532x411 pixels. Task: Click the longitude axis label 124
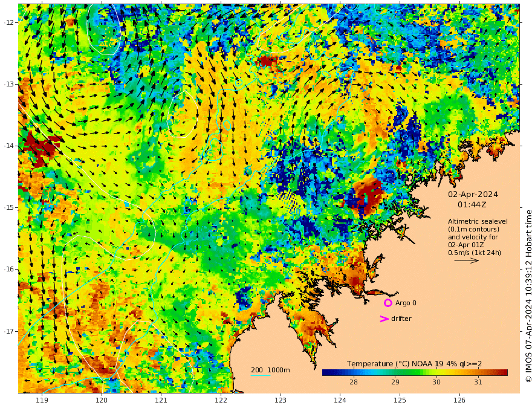340,401
